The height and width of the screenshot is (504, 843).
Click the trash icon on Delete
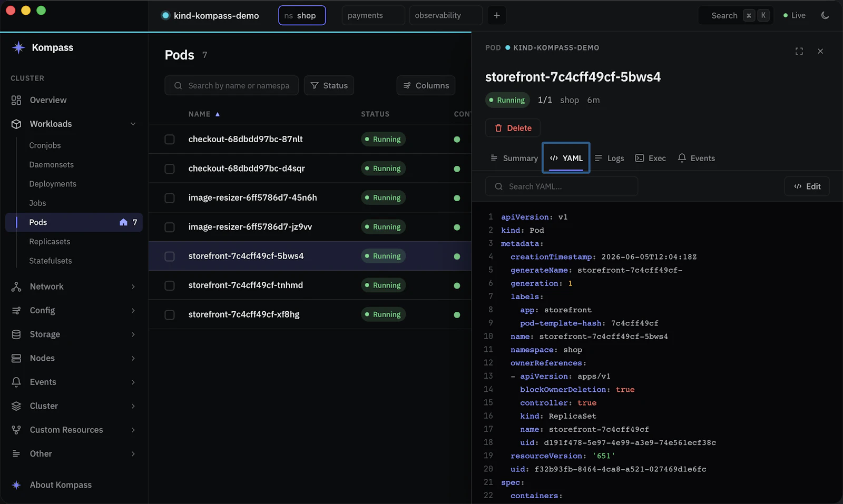click(498, 128)
